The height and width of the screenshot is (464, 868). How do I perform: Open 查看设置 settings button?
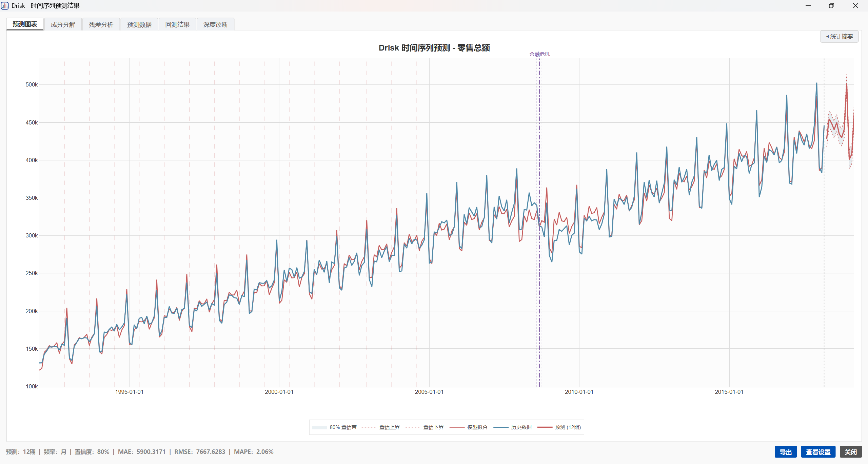tap(818, 452)
